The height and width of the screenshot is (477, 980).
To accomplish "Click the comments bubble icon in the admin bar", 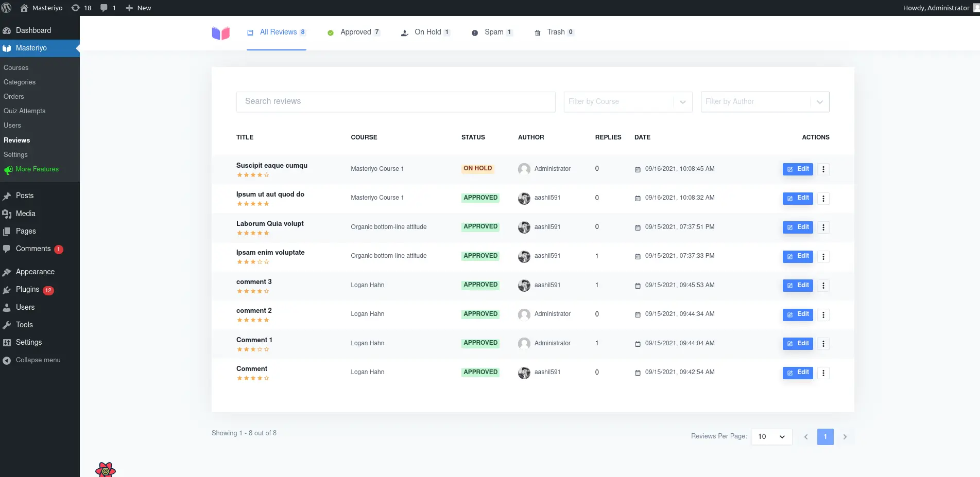I will [108, 8].
